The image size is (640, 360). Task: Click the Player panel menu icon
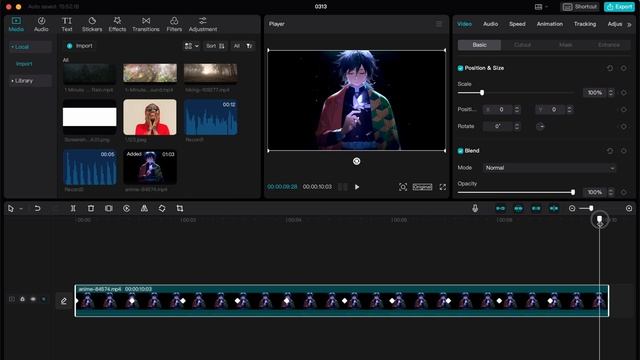point(439,24)
